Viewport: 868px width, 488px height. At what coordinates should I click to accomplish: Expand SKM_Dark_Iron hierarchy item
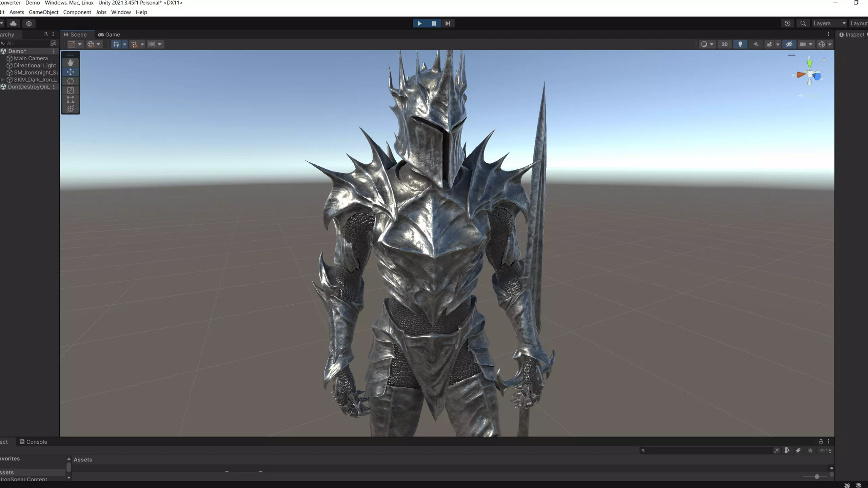(3, 80)
